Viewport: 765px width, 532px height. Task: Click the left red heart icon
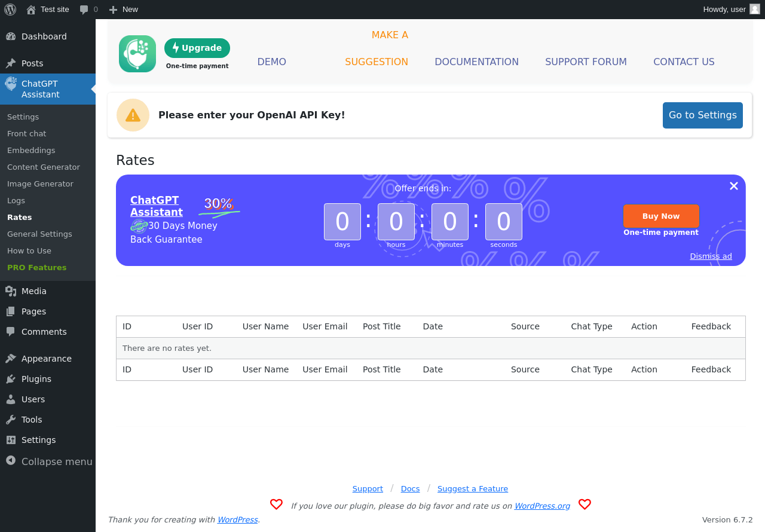[276, 505]
